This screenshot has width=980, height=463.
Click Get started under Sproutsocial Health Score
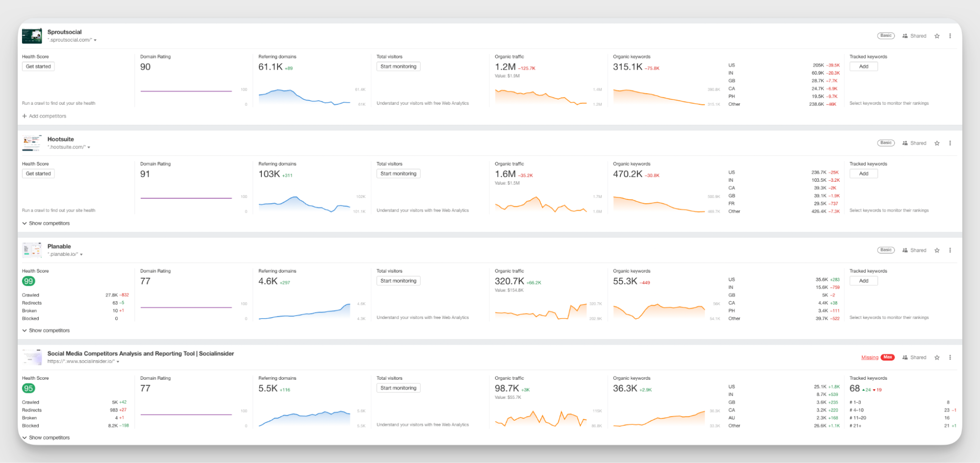[x=38, y=66]
